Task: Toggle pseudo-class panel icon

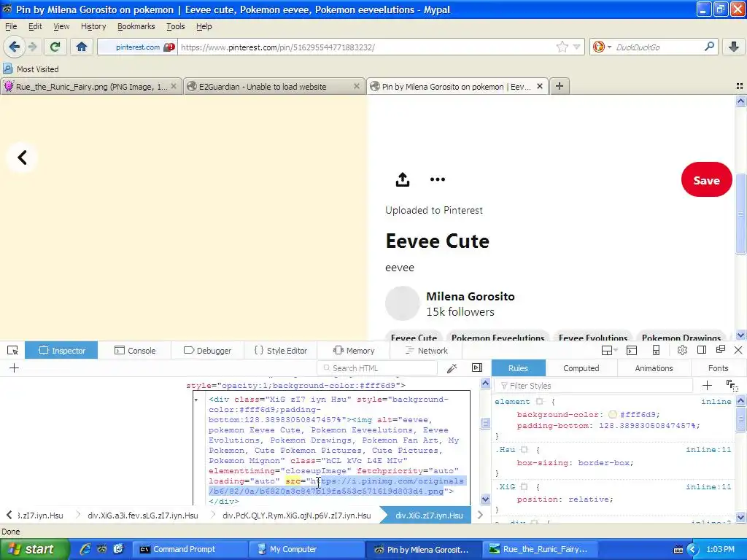Action: click(732, 385)
